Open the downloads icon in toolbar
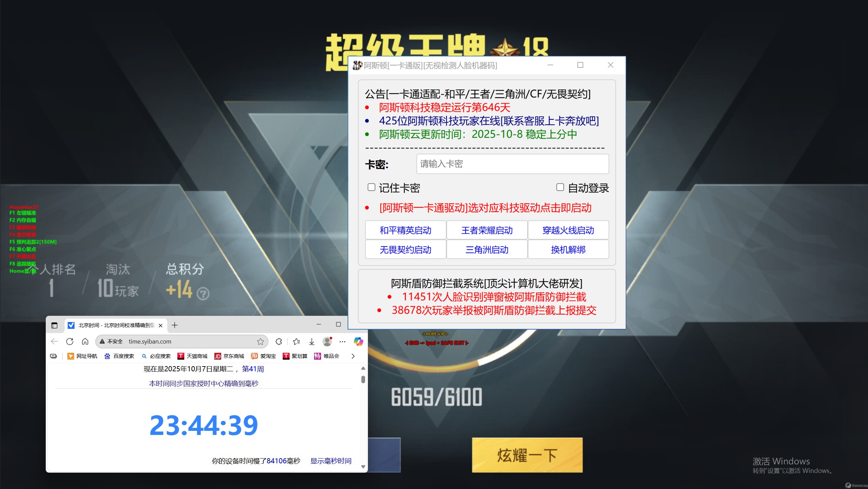Image resolution: width=868 pixels, height=489 pixels. (312, 341)
